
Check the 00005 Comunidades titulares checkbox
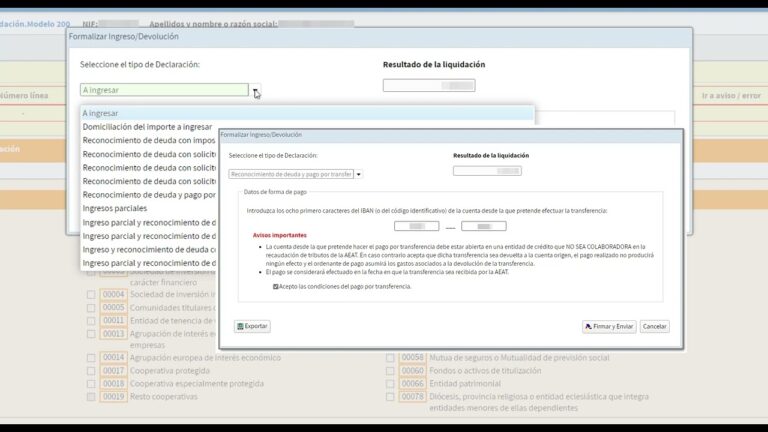point(91,308)
